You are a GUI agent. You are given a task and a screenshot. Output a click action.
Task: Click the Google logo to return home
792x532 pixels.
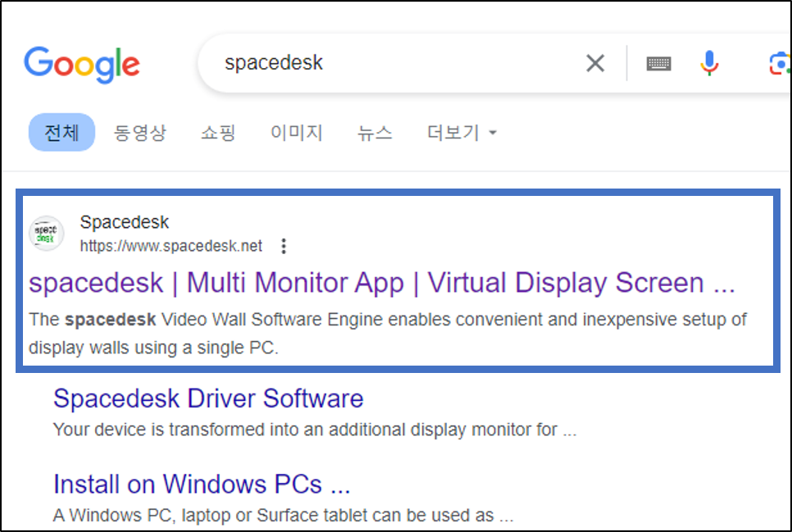click(81, 62)
